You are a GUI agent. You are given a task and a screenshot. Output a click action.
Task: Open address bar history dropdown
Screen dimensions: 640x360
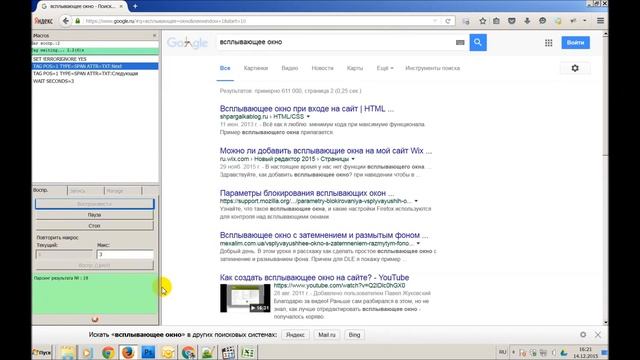coord(435,21)
